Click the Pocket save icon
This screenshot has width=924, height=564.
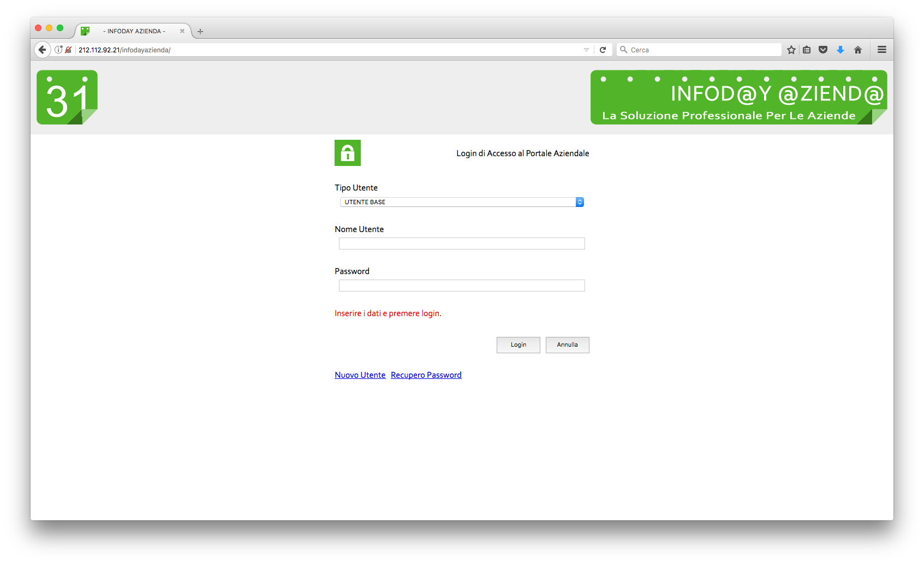click(x=823, y=50)
